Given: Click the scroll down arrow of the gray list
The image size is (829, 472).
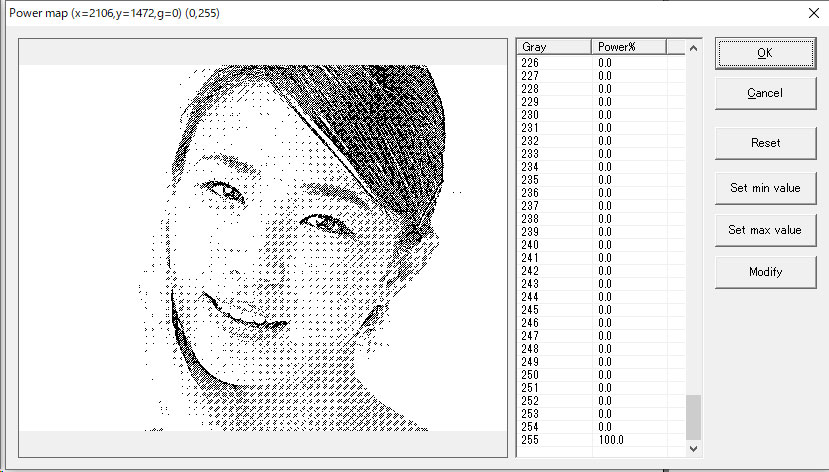Looking at the screenshot, I should [694, 449].
